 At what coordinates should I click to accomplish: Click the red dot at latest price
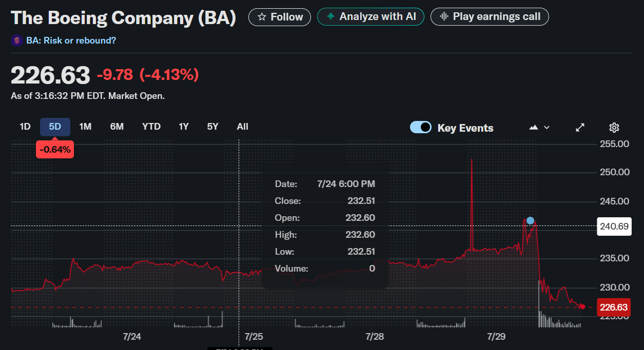[582, 306]
